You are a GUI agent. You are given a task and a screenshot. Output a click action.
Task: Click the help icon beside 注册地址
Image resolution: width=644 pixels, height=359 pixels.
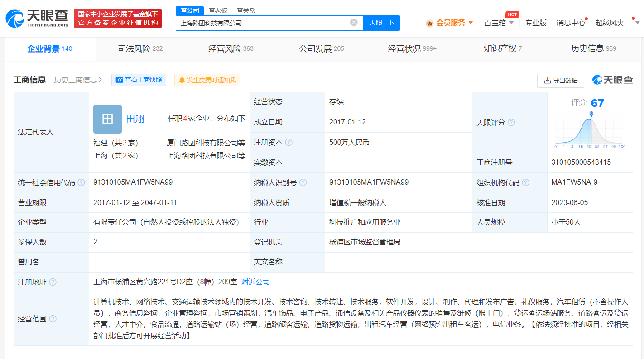[53, 282]
